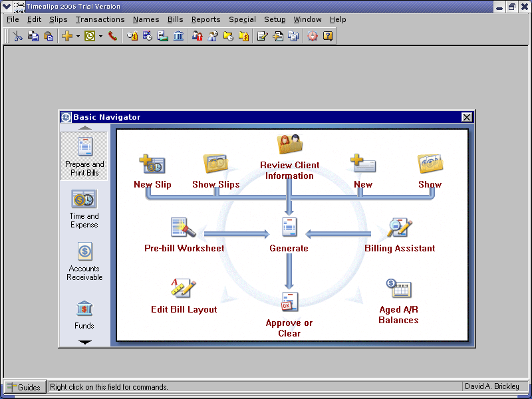Open the dropdown arrow beside the new slip icon
Viewport: 532px width, 399px height.
pos(76,36)
